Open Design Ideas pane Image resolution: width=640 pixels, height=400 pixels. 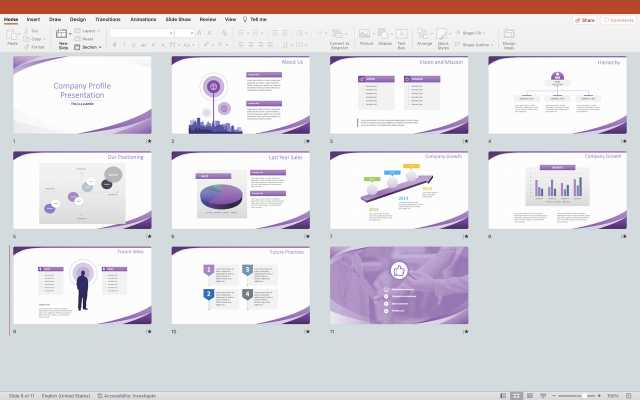509,37
